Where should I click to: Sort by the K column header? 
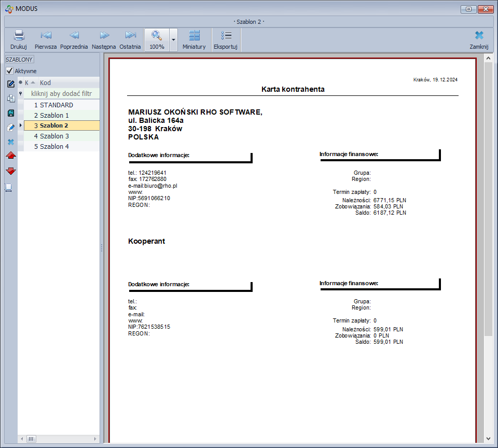pos(27,83)
